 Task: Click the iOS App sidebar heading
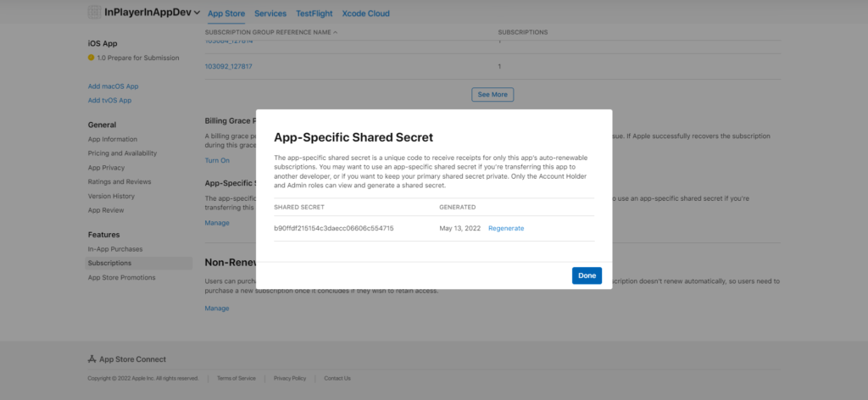(103, 43)
